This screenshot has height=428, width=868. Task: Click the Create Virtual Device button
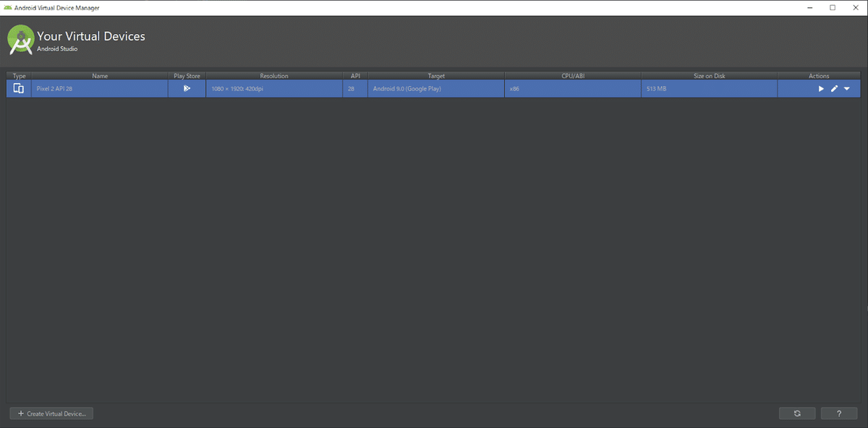click(x=51, y=414)
